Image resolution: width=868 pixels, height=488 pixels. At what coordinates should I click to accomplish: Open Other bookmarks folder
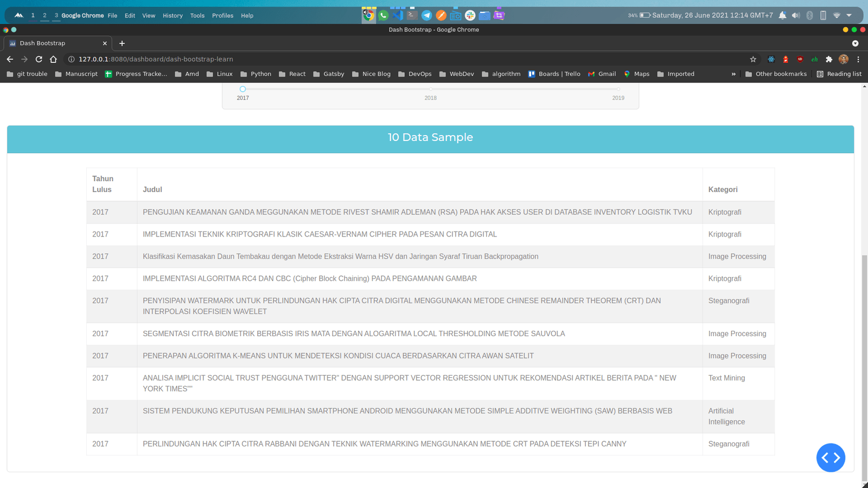tap(776, 74)
